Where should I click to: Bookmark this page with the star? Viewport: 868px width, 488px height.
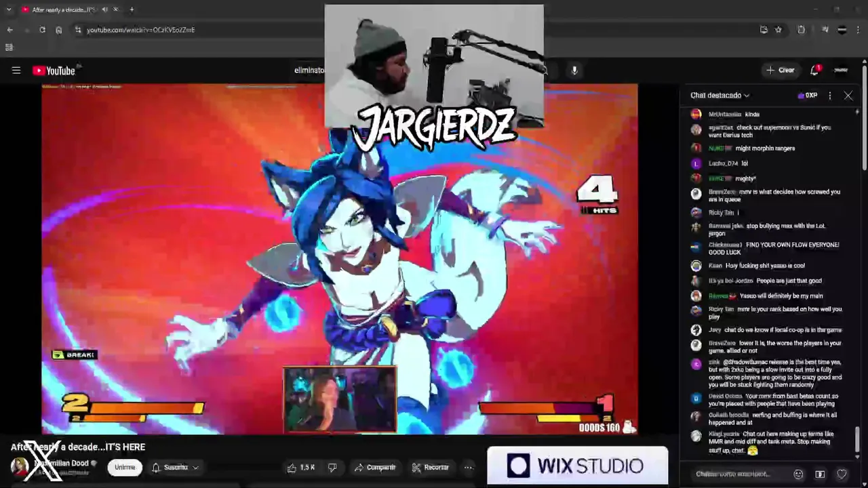tap(778, 30)
